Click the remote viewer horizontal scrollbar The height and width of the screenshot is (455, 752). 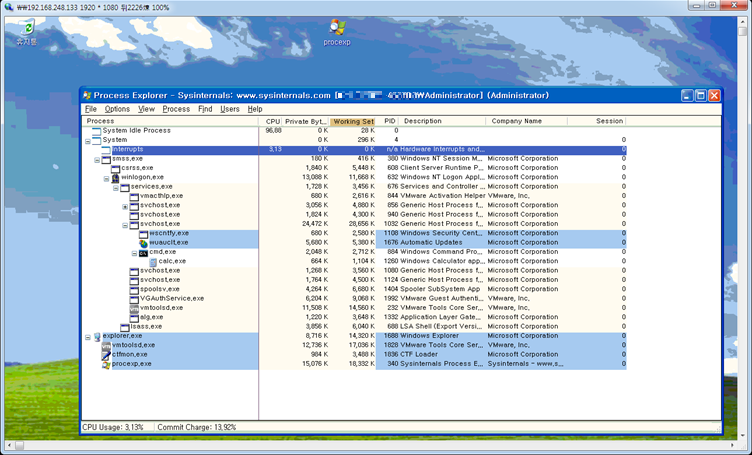point(371,445)
